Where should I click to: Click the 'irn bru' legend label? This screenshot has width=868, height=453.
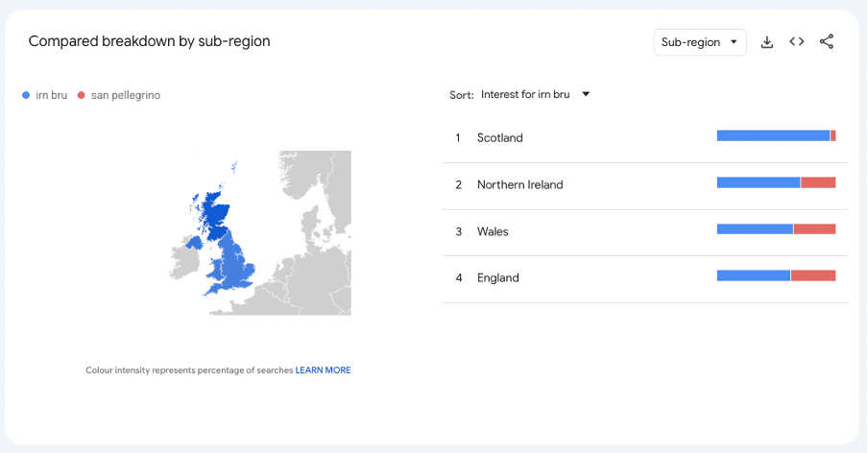(x=52, y=95)
